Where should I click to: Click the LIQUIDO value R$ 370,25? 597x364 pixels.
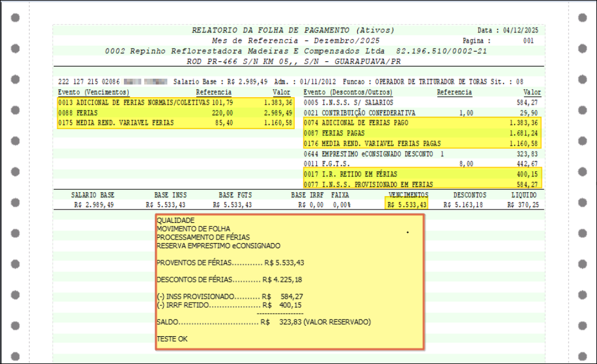pos(523,204)
